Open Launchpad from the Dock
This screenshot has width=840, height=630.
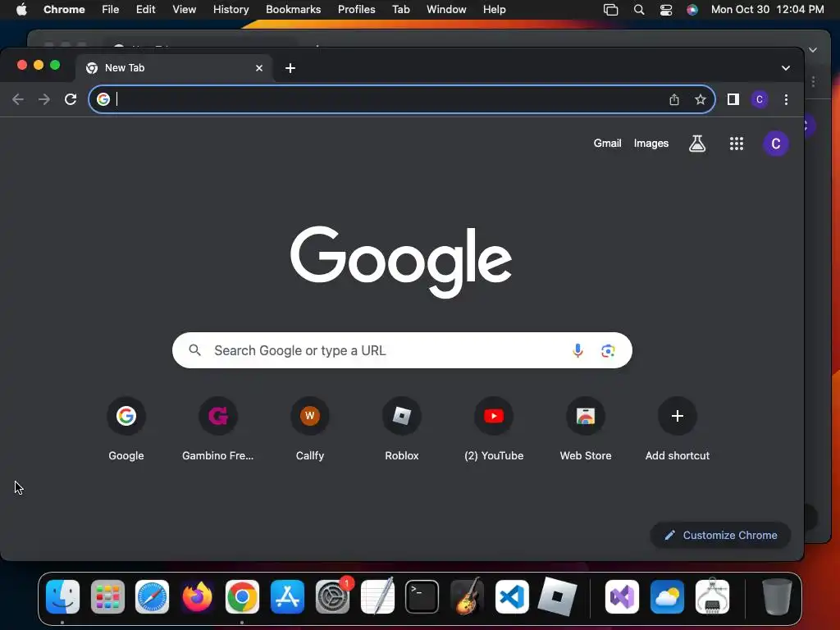pos(107,596)
